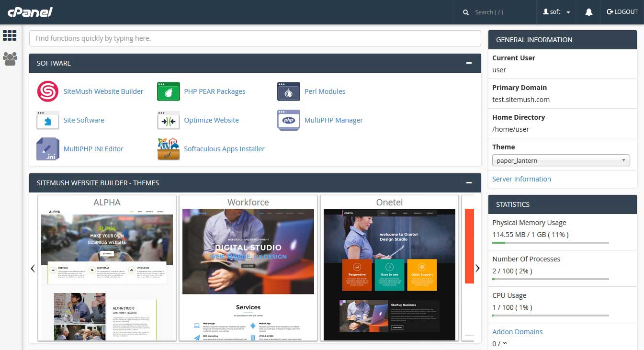Open the Perl Modules link
Image resolution: width=644 pixels, height=350 pixels.
pyautogui.click(x=325, y=91)
